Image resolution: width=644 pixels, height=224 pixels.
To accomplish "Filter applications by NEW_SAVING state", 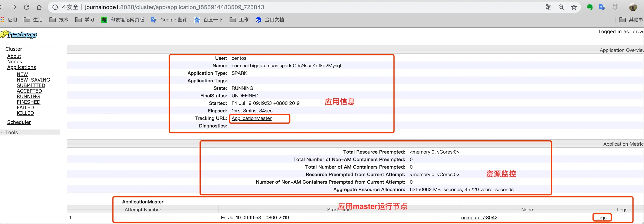I will click(x=33, y=80).
